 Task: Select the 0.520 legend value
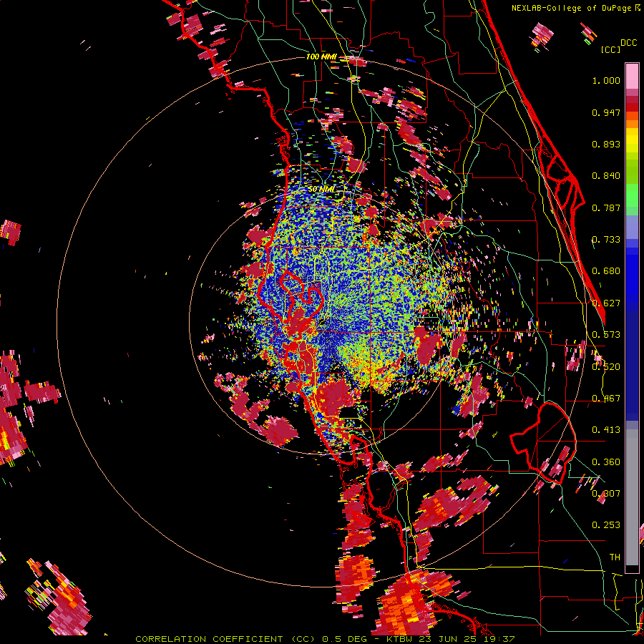[x=606, y=367]
